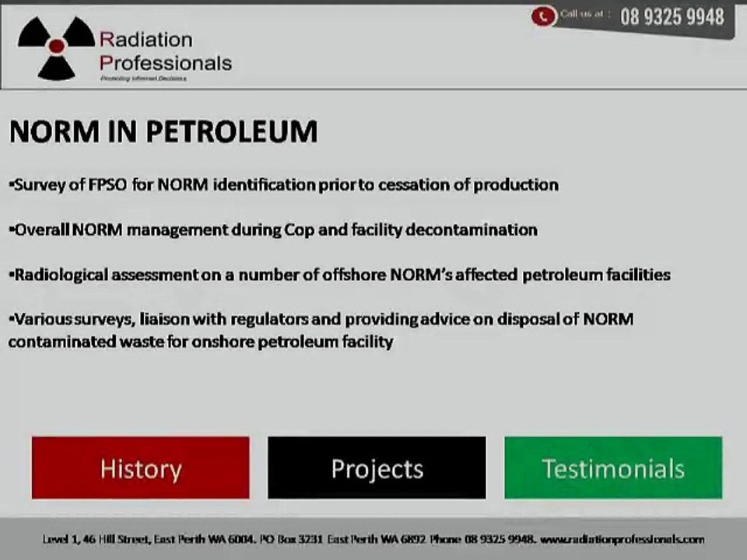Open www.radiationprofessionals.com footer link

pos(622,540)
